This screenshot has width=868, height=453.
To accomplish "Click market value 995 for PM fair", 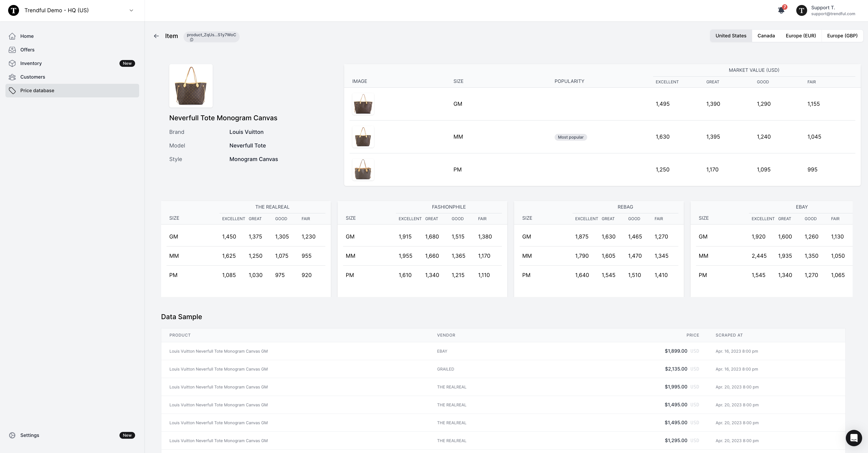I will (x=812, y=169).
